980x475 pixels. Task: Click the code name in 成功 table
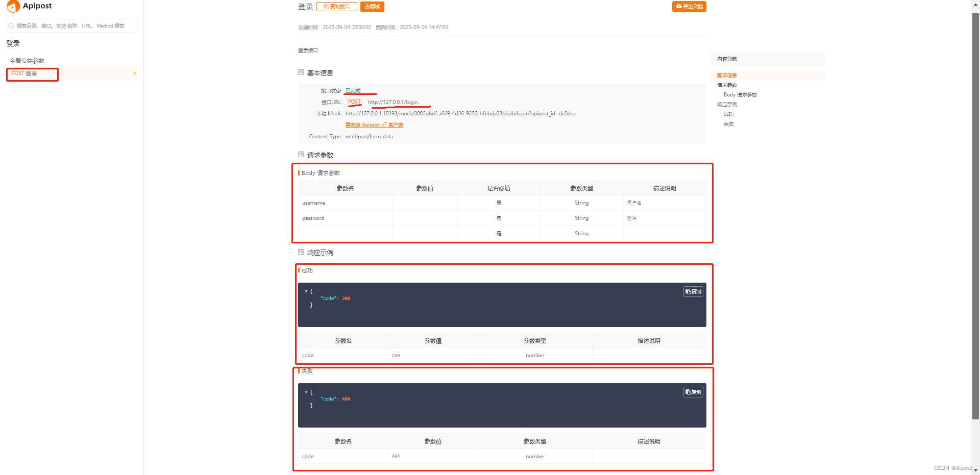(x=308, y=356)
